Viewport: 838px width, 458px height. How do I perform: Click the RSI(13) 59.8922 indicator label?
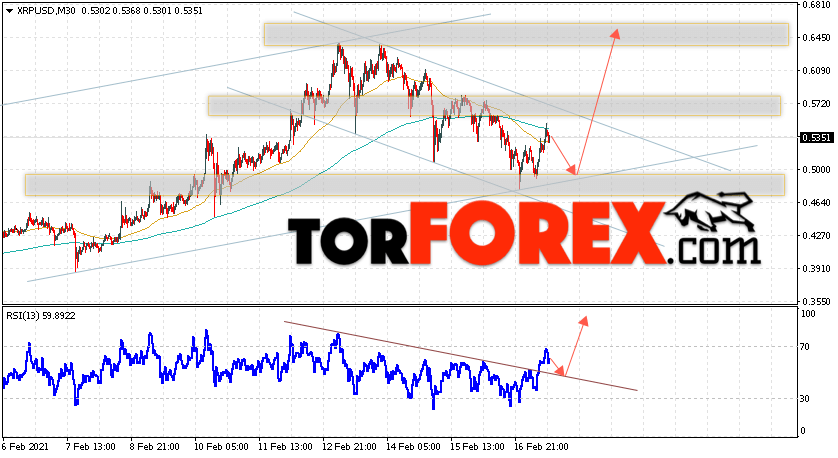coord(41,316)
